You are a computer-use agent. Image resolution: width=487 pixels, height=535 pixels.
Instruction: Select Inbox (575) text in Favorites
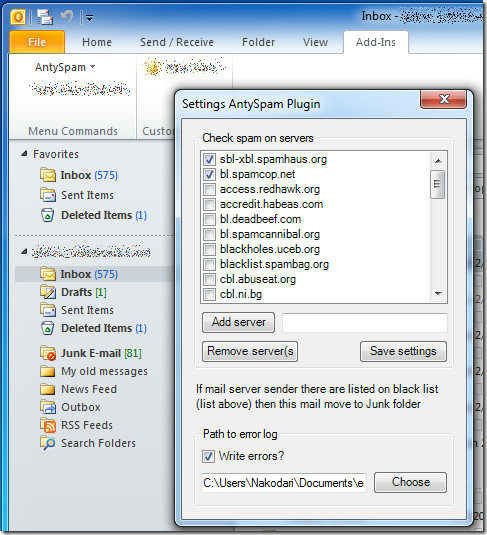pyautogui.click(x=89, y=175)
